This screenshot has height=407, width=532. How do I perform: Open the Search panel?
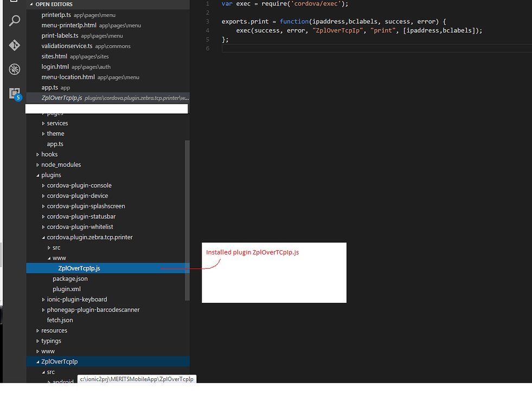[x=14, y=21]
